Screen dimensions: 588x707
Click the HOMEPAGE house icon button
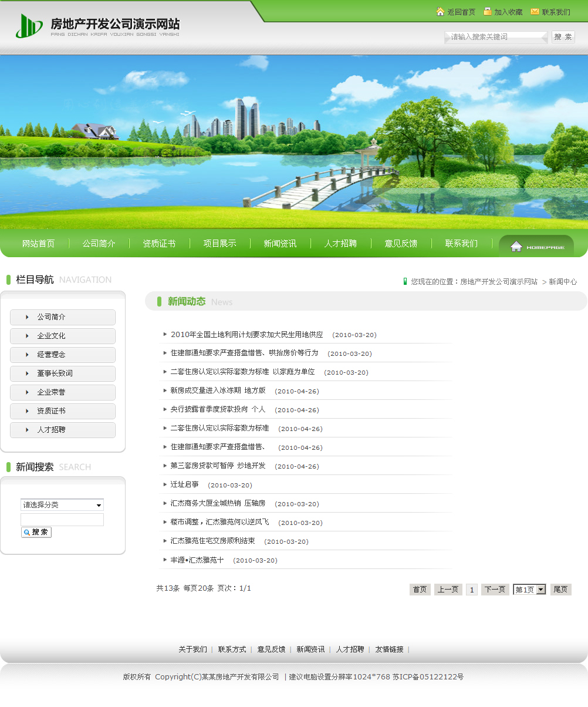[536, 247]
